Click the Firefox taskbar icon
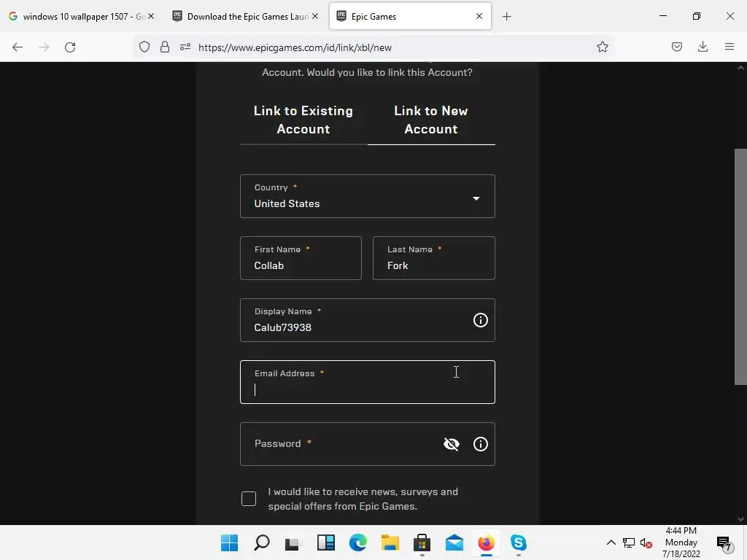The width and height of the screenshot is (747, 560). pos(486,542)
